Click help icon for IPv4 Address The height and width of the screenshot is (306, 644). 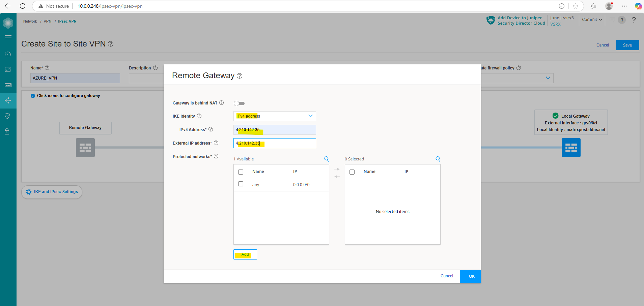point(211,129)
